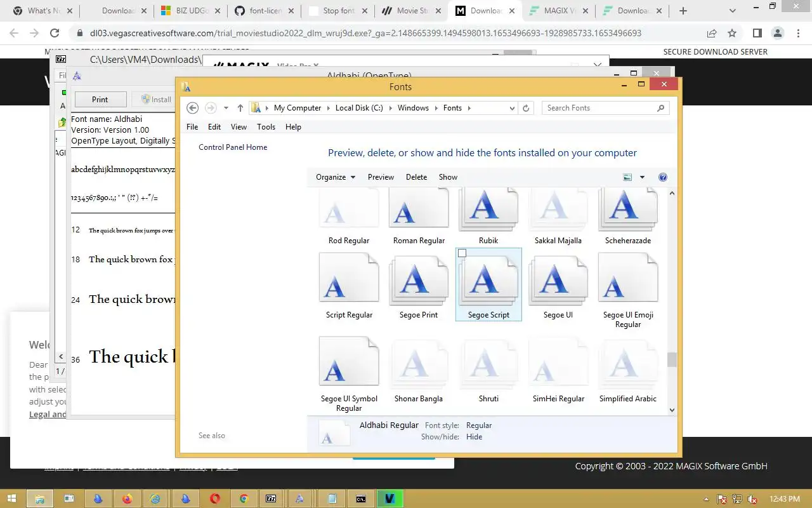The height and width of the screenshot is (508, 812).
Task: Open Chrome tab search dropdown
Action: (x=733, y=11)
